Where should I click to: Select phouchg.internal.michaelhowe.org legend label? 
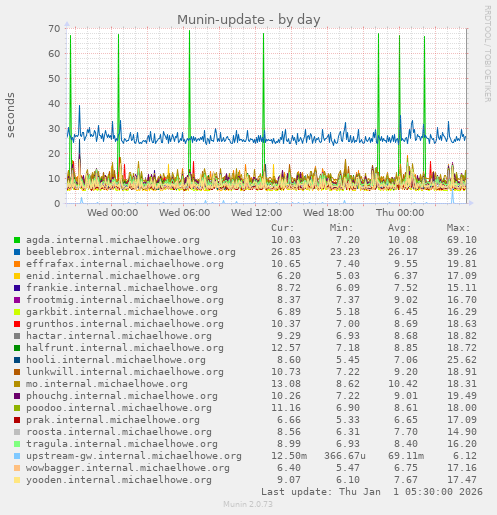(x=122, y=396)
